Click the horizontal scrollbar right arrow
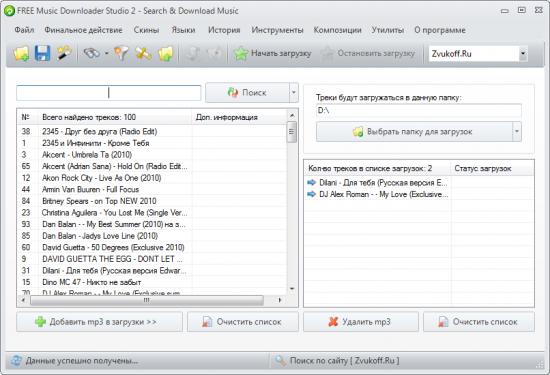 click(280, 300)
